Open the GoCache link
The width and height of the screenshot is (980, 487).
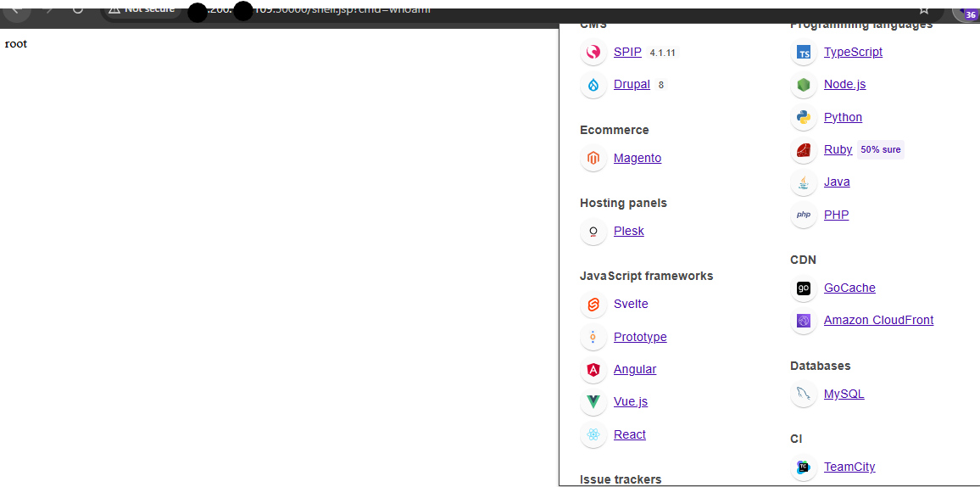tap(849, 288)
